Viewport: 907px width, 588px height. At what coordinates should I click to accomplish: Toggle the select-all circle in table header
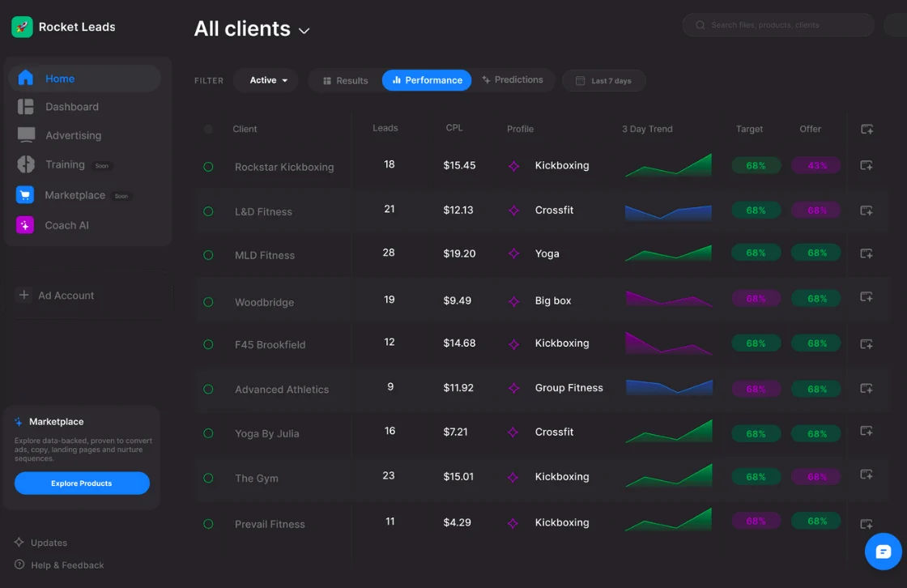[x=208, y=129]
